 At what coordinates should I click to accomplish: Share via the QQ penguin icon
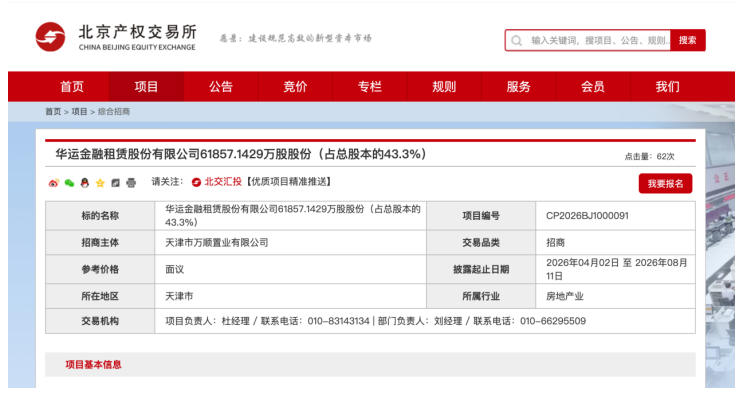pos(85,183)
